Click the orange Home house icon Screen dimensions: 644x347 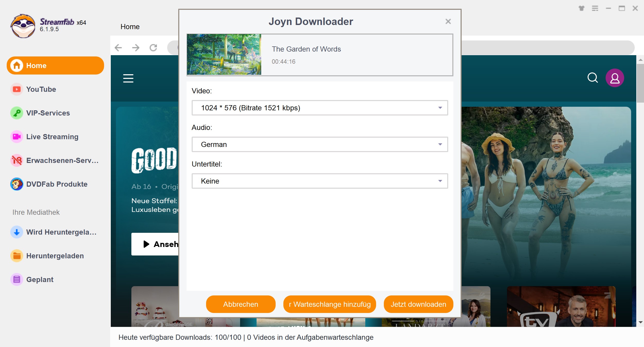(x=17, y=65)
